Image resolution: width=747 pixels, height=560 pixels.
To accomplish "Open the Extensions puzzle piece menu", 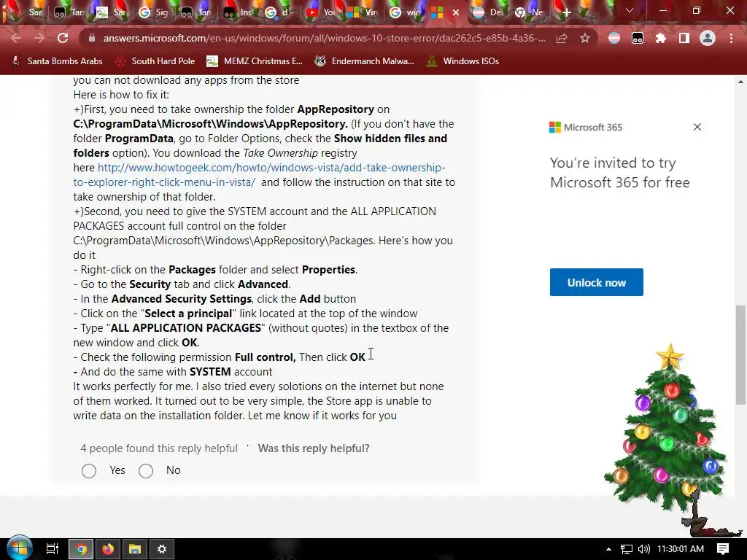I will pos(660,38).
